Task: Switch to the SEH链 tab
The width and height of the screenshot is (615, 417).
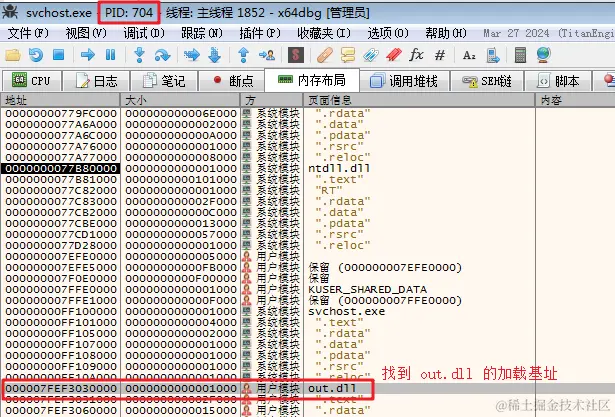Action: [487, 81]
